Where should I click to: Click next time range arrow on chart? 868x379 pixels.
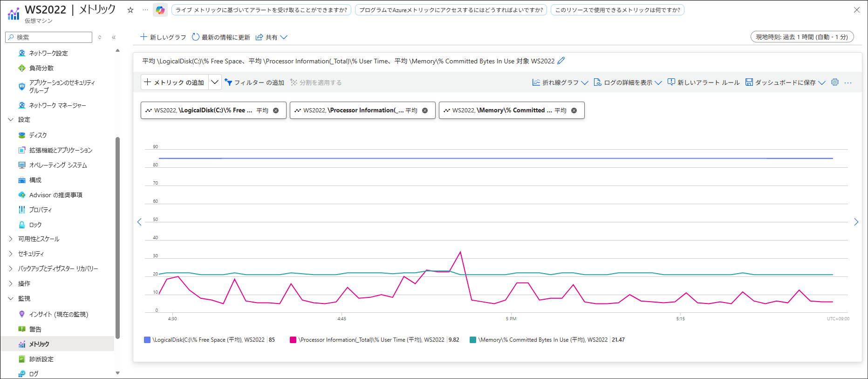click(856, 222)
